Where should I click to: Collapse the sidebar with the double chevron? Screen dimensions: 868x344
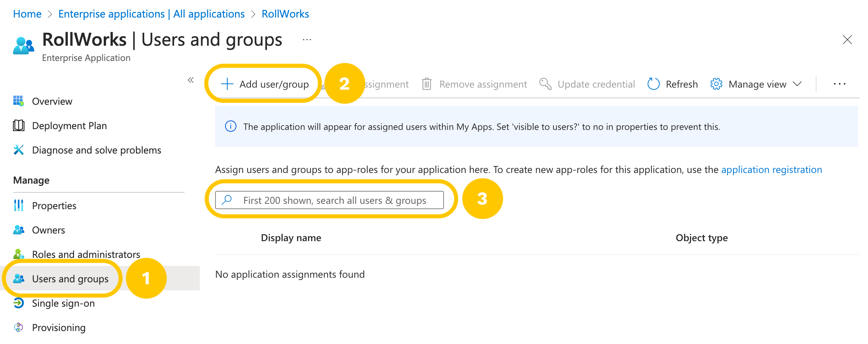click(191, 80)
